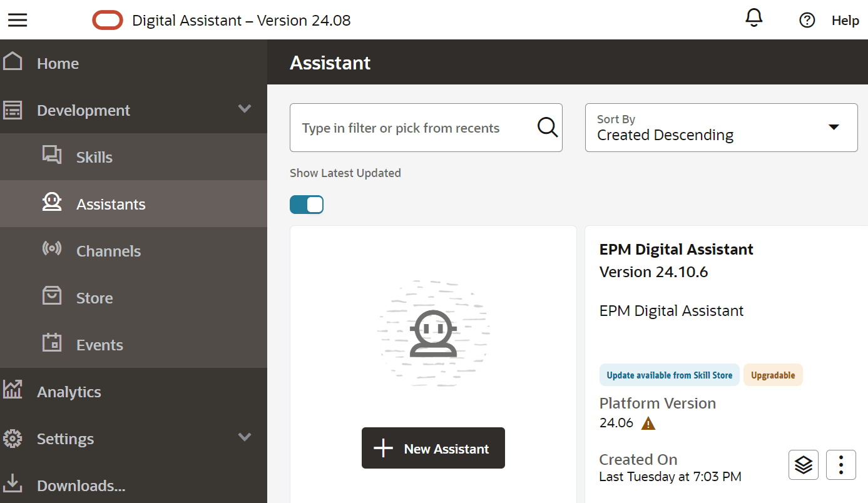Open the three-dot options menu on EPM card
This screenshot has width=868, height=503.
841,465
